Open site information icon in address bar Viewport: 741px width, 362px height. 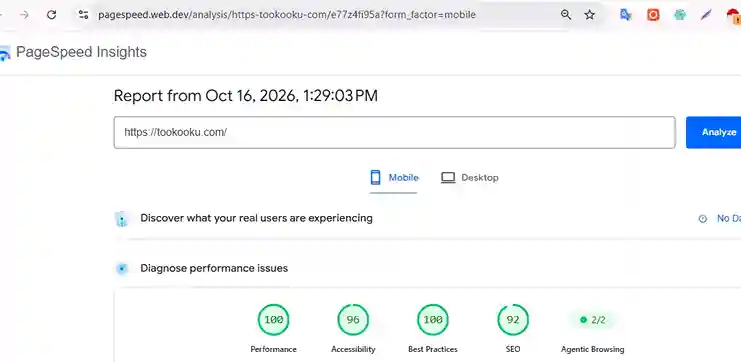tap(84, 15)
